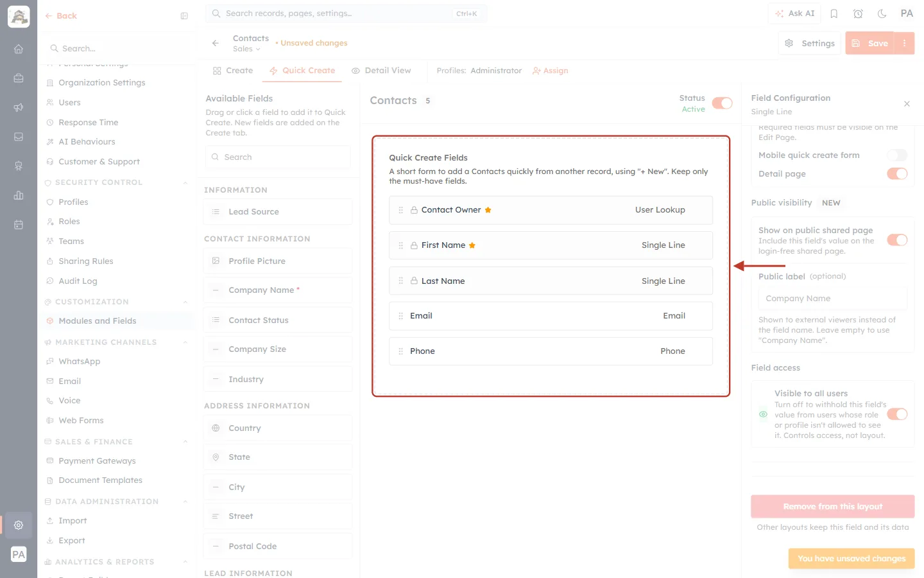Collapse the settings sidebar panel icon

[184, 16]
